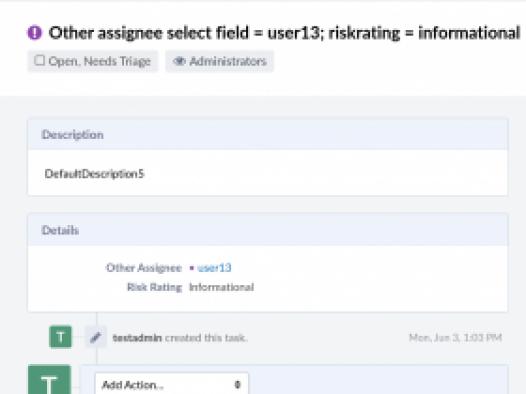The height and width of the screenshot is (394, 526).
Task: Click the small green T avatar
Action: click(x=60, y=337)
